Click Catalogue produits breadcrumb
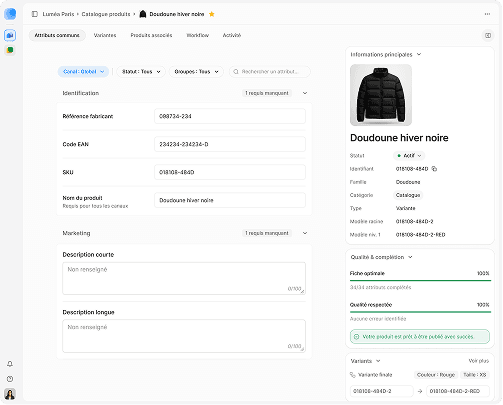This screenshot has width=503, height=405. point(106,14)
